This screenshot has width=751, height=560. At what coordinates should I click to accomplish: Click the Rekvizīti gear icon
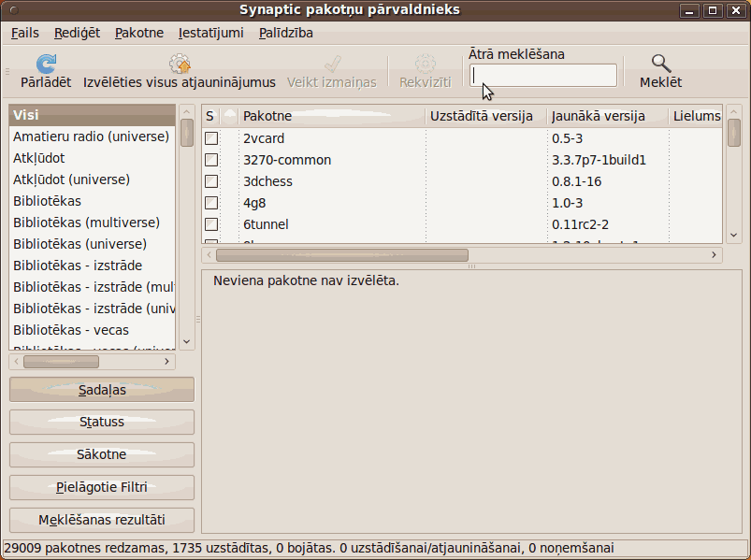coord(426,64)
